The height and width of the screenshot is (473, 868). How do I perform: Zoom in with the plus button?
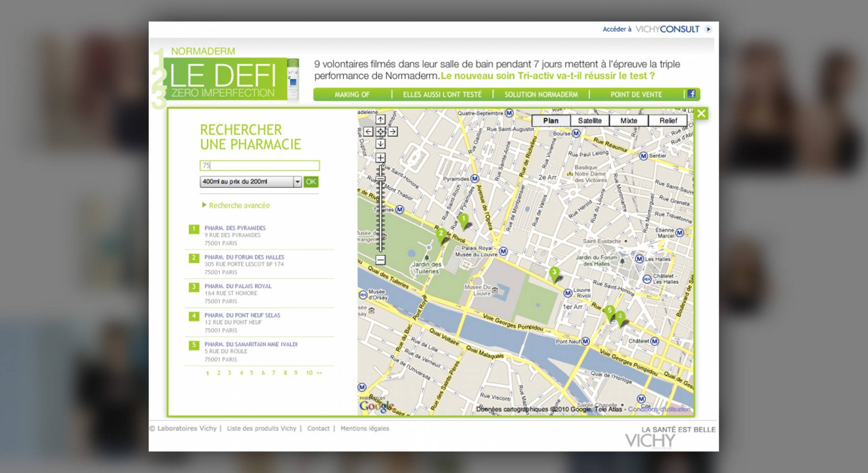pyautogui.click(x=380, y=158)
